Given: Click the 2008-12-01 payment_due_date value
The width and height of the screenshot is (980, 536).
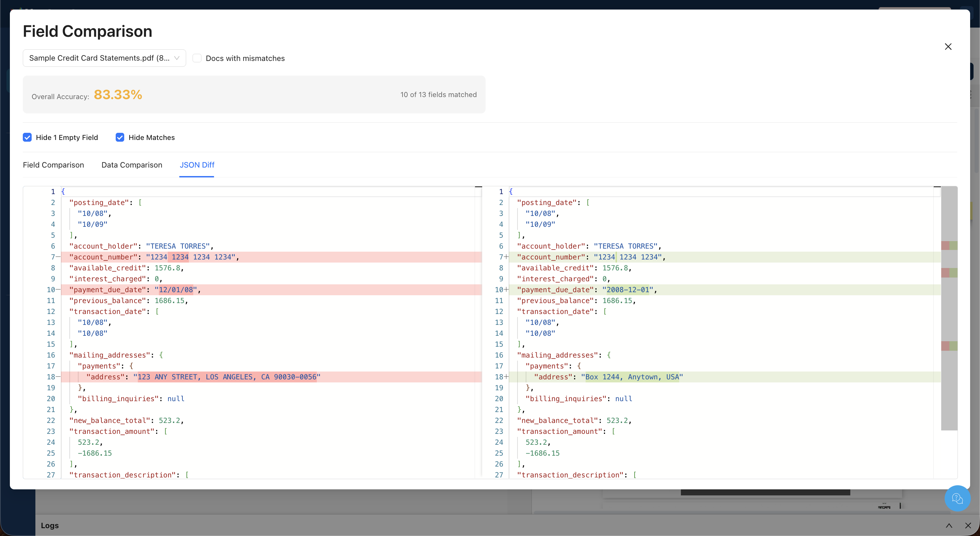Looking at the screenshot, I should (627, 290).
